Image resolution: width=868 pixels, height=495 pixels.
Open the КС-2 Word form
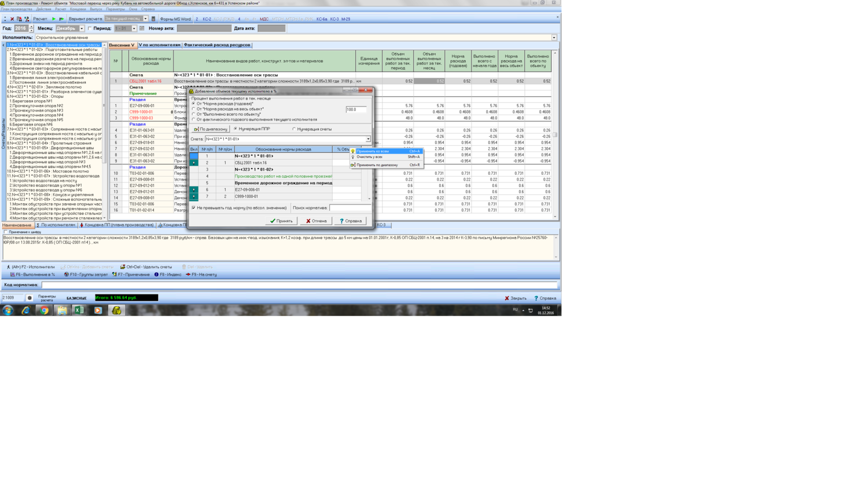(207, 19)
